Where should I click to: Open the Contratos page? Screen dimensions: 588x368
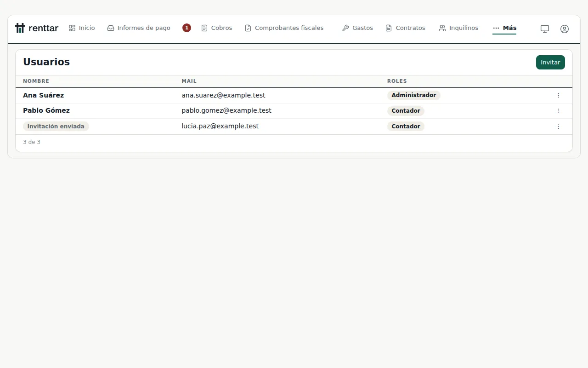click(x=405, y=28)
